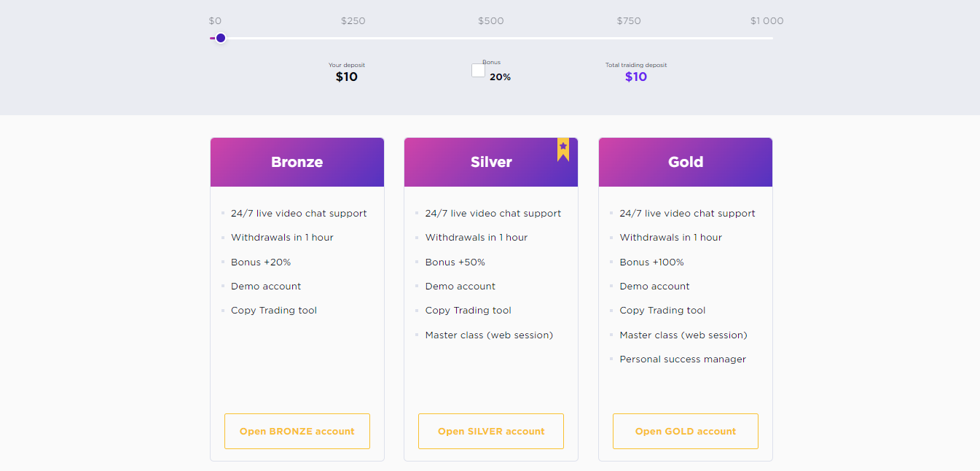This screenshot has width=980, height=471.
Task: Click Bonus +100% item in Gold card
Action: [x=651, y=262]
